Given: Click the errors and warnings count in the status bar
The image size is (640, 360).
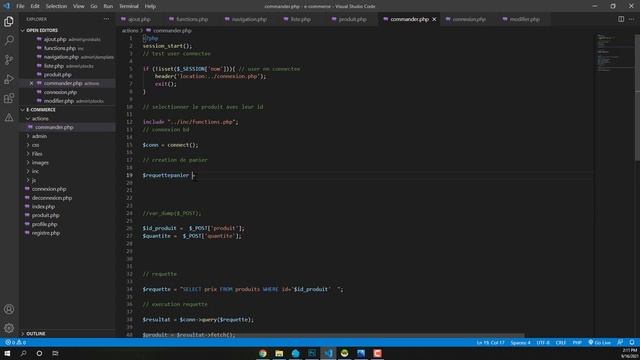Looking at the screenshot, I should 16,342.
